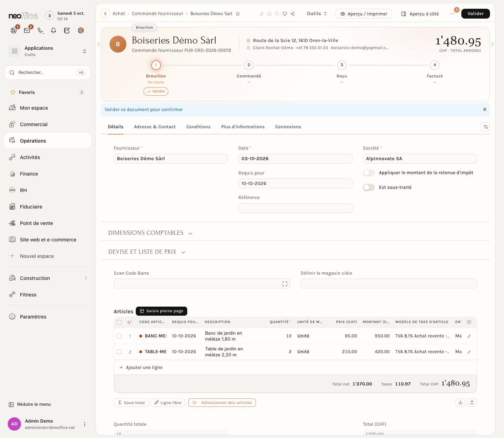Dismiss the Valider ce document banner

485,110
